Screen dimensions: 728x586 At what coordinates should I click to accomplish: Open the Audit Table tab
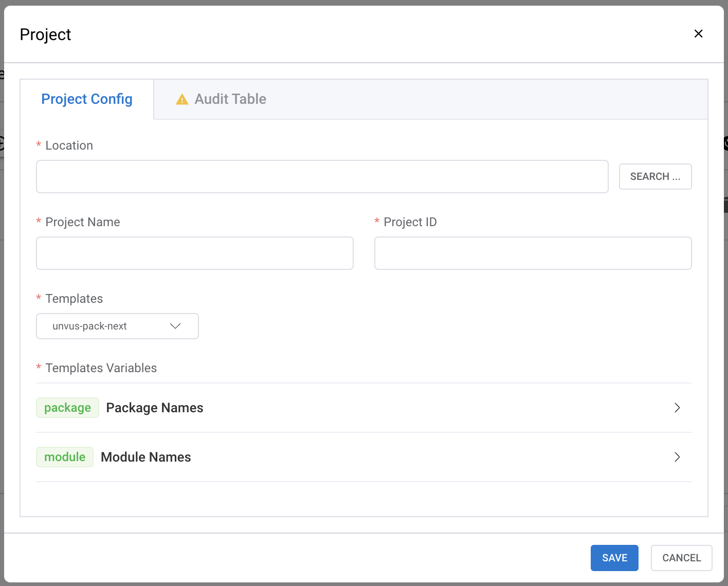[230, 99]
